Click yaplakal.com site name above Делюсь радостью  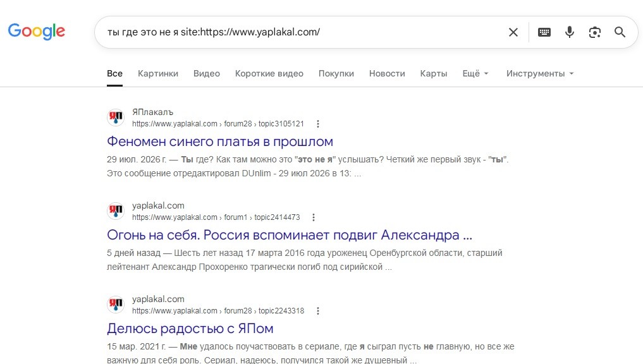pos(158,299)
